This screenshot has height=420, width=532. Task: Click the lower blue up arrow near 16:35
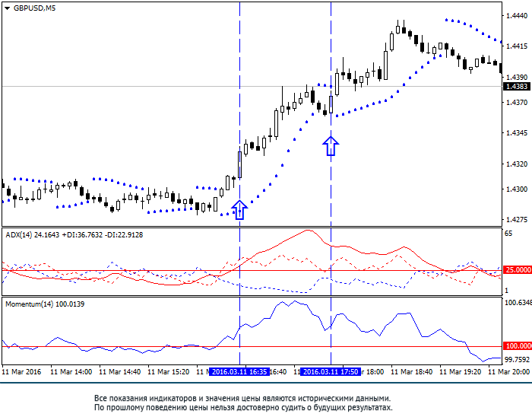[239, 210]
